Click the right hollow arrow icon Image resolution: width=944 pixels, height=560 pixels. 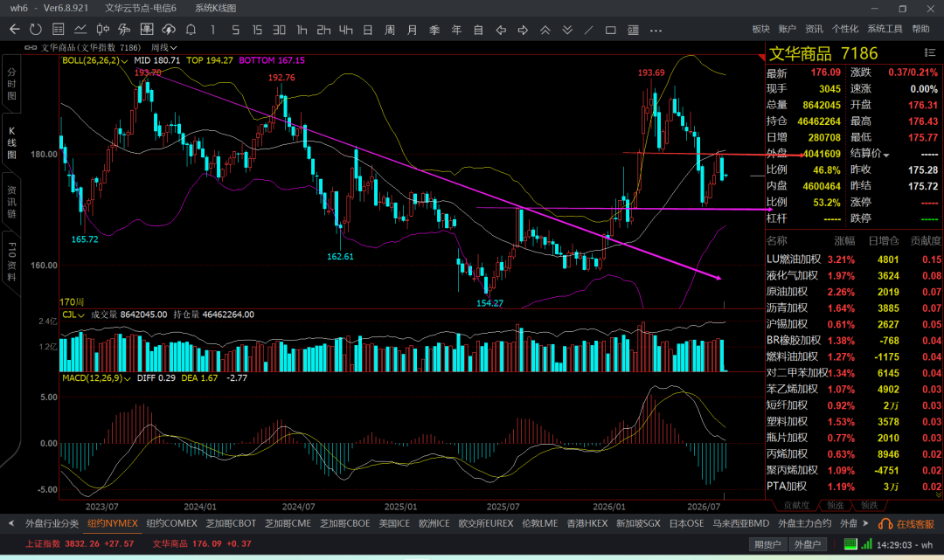tap(523, 30)
